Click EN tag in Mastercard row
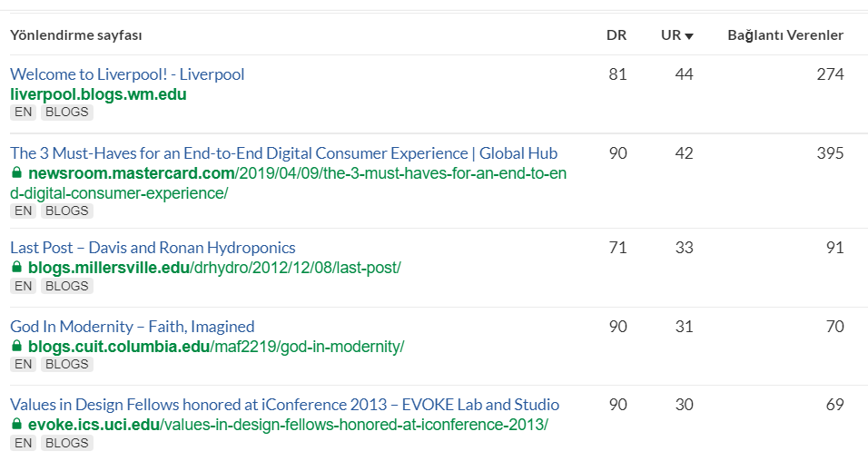The image size is (868, 461). (24, 211)
